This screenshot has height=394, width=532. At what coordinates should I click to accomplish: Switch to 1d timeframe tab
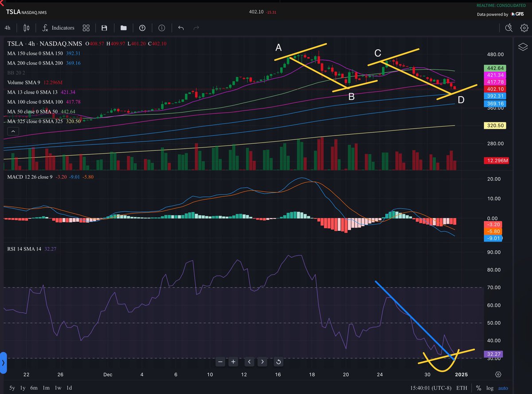(x=69, y=388)
